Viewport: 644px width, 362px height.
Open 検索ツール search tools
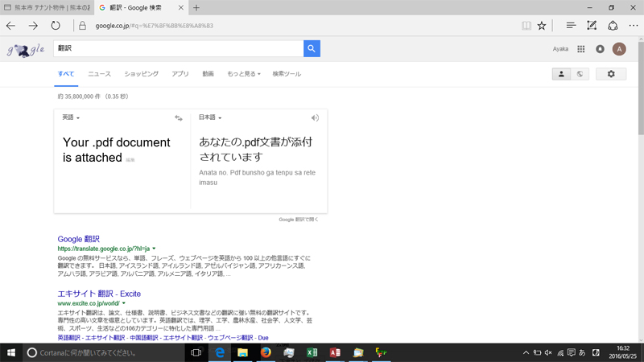[287, 74]
